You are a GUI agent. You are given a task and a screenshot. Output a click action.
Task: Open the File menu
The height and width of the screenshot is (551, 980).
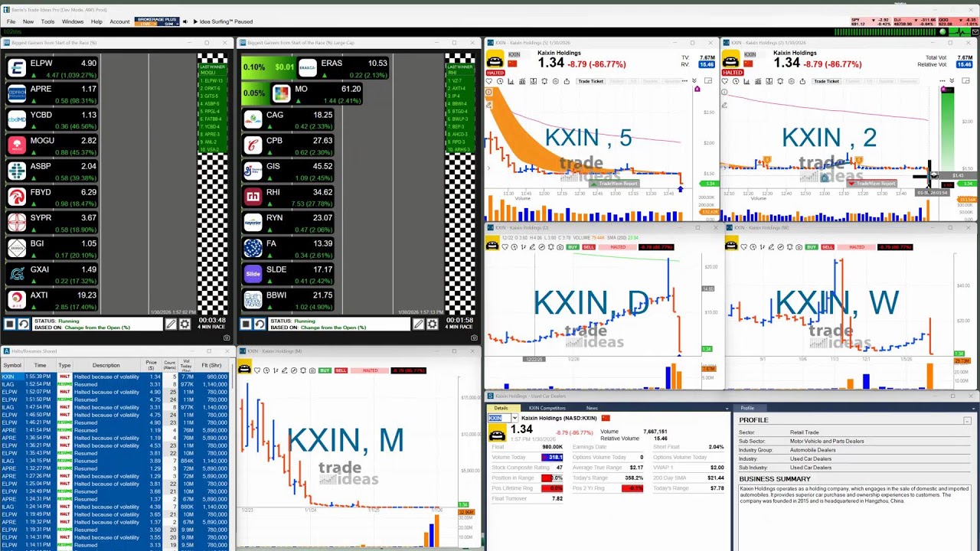[11, 21]
